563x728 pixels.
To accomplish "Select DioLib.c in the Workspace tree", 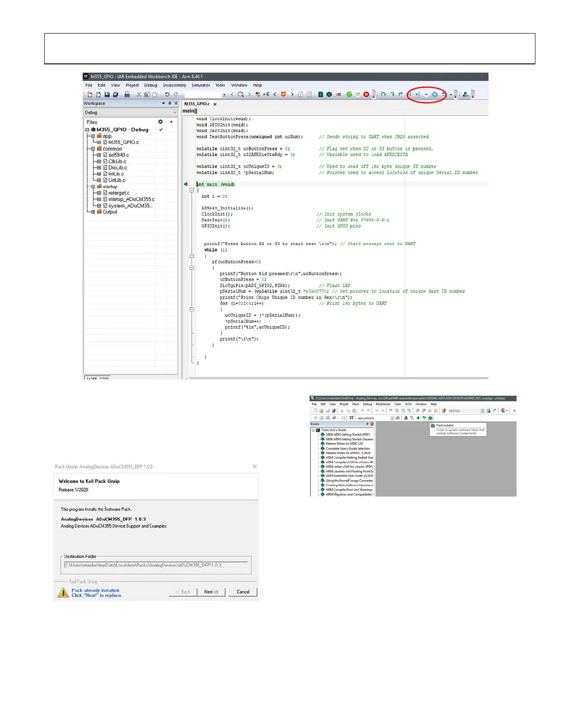I will point(118,168).
